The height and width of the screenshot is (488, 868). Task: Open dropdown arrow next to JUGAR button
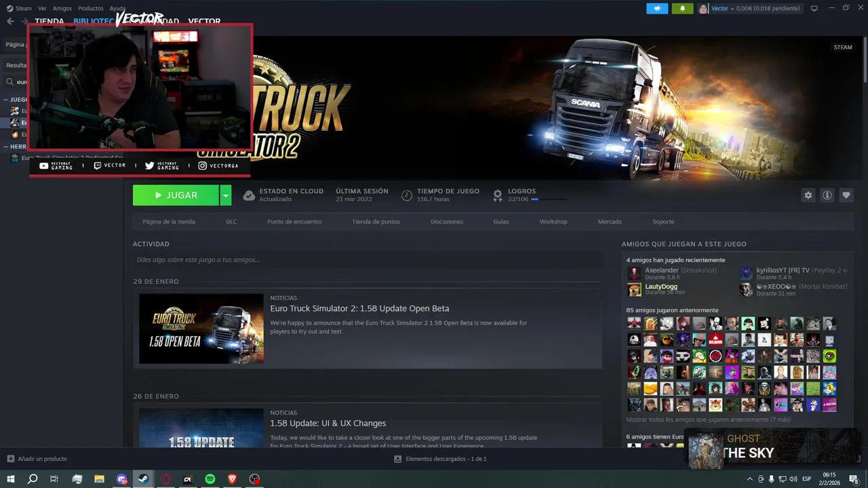tap(226, 195)
